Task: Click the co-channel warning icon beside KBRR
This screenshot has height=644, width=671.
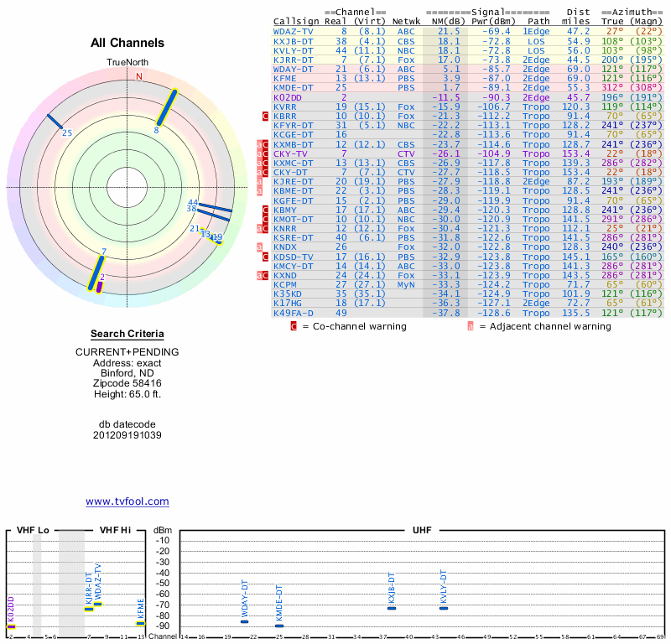Action: [x=267, y=117]
